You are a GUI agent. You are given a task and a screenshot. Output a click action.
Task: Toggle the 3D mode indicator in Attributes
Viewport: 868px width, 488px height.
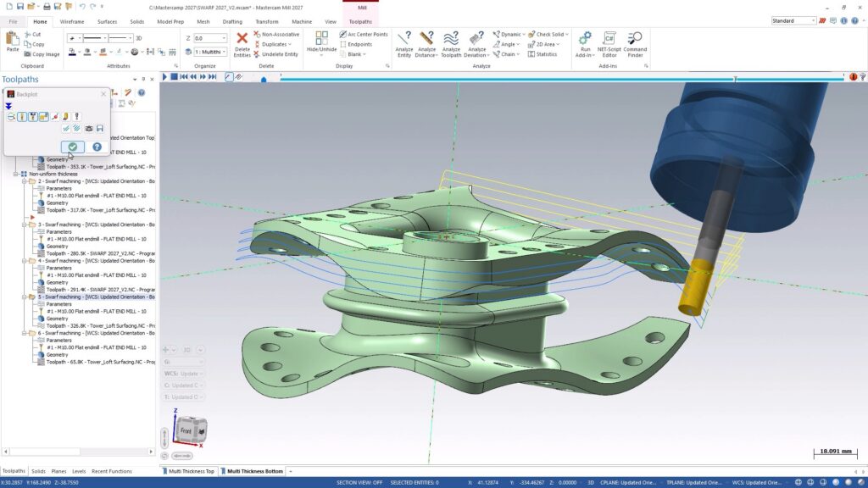pos(139,38)
